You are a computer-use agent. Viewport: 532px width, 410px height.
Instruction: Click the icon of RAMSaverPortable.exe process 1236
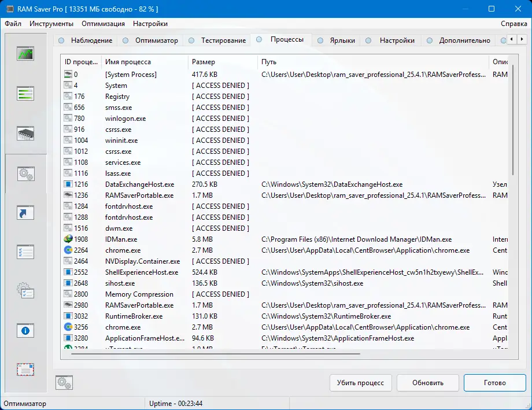pyautogui.click(x=68, y=195)
